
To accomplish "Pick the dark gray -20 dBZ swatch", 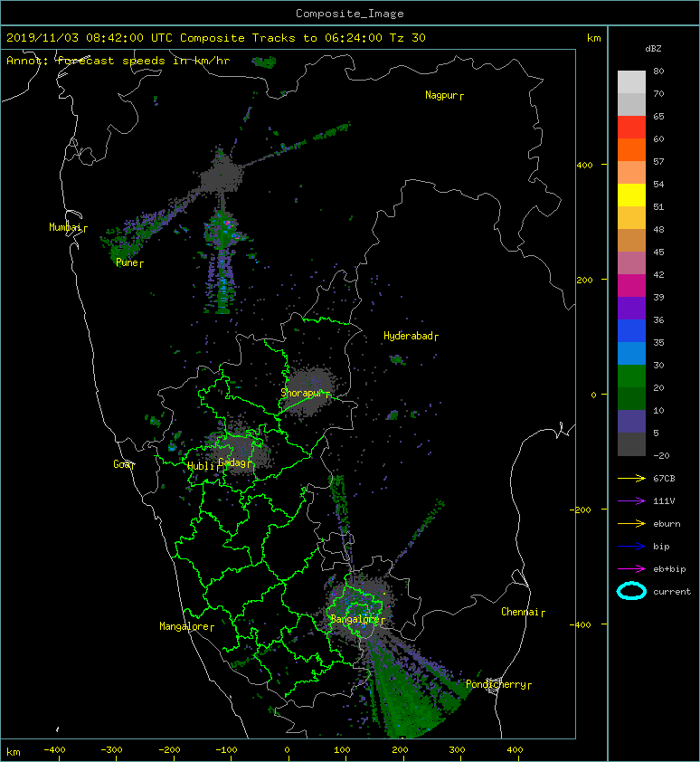I will (631, 444).
